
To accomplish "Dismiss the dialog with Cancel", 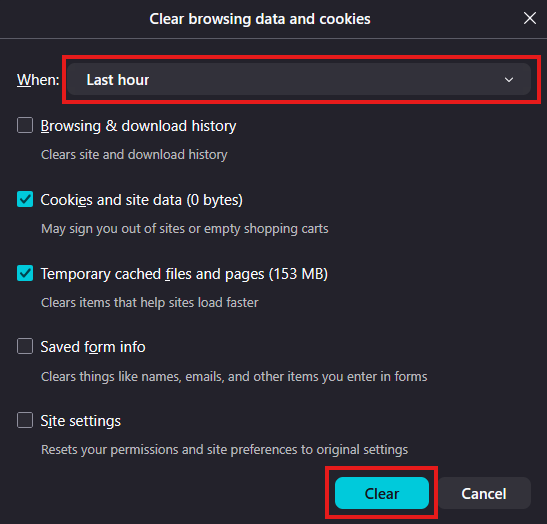I will tap(484, 493).
